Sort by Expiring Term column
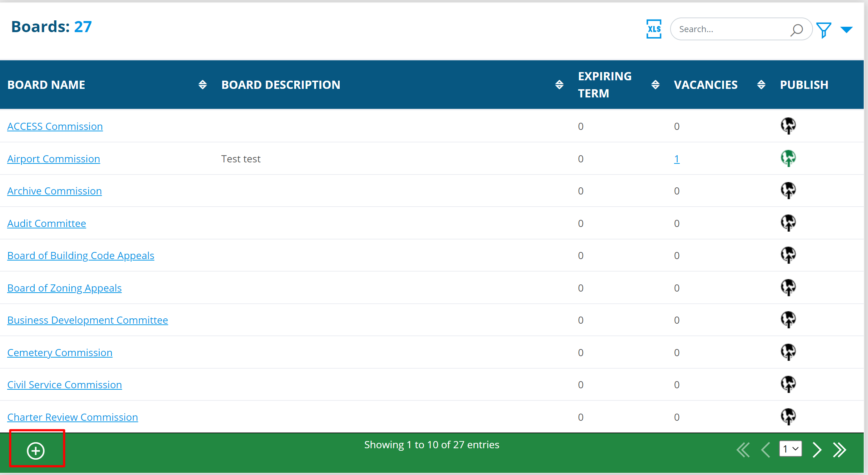Screen dimensions: 868x475 pyautogui.click(x=655, y=85)
